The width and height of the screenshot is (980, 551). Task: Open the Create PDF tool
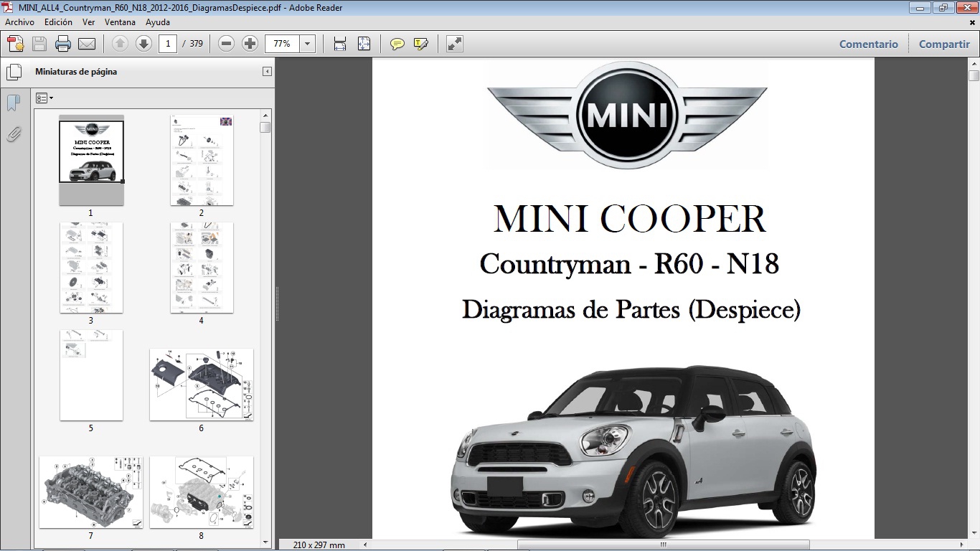point(15,44)
